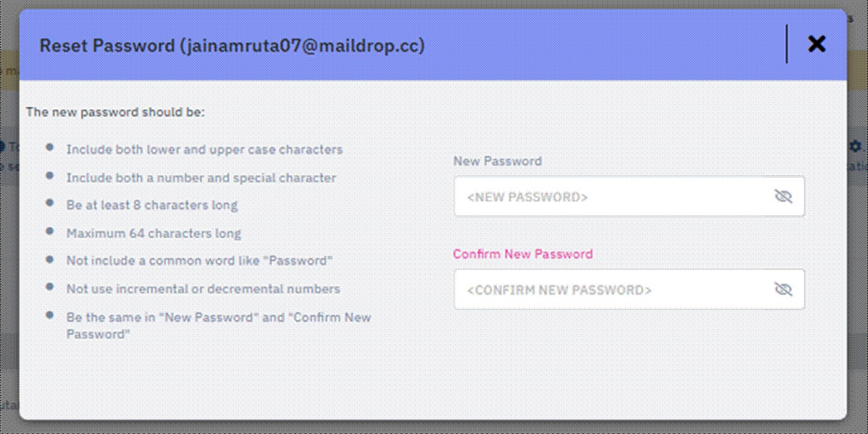Click the pink "Confirm New Password" label
Image resolution: width=868 pixels, height=434 pixels.
pyautogui.click(x=523, y=254)
